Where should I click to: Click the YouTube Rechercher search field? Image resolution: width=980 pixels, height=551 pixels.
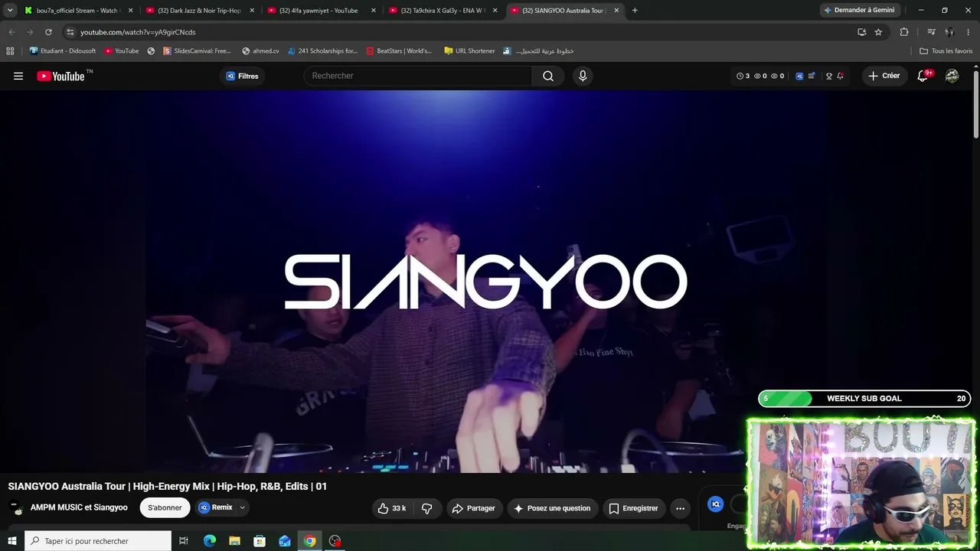click(x=418, y=76)
